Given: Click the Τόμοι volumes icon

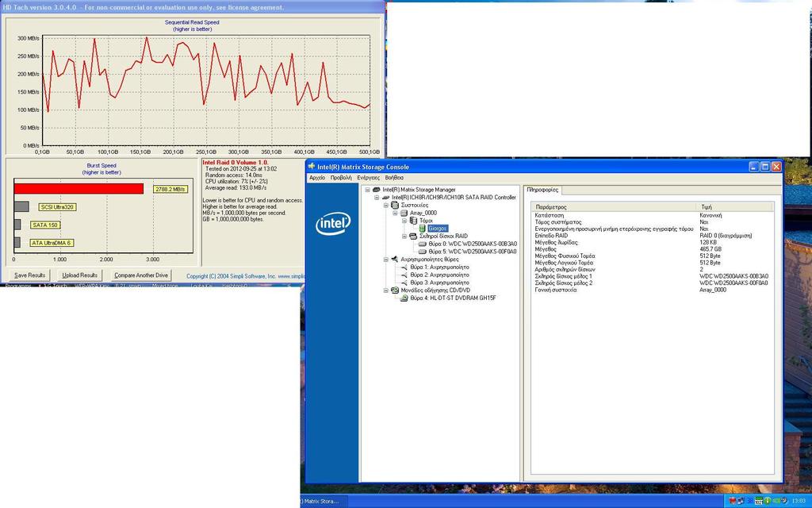Looking at the screenshot, I should tap(413, 221).
